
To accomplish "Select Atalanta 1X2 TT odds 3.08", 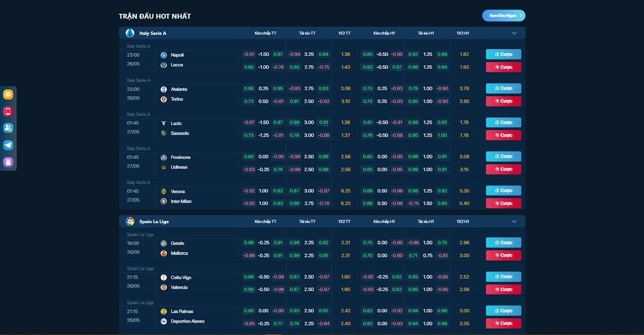I will [x=345, y=88].
